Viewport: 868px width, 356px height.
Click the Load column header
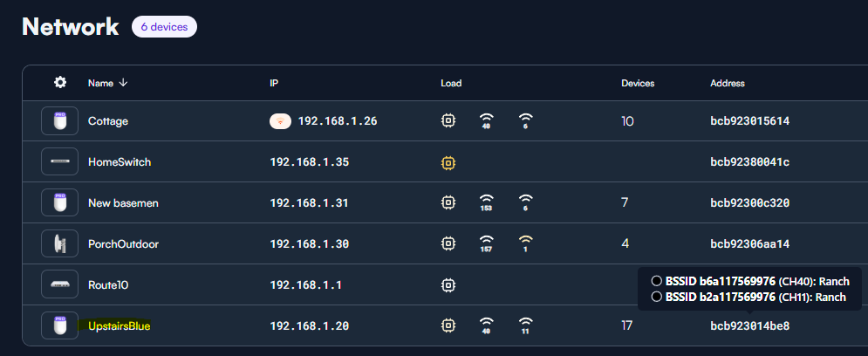[x=451, y=83]
